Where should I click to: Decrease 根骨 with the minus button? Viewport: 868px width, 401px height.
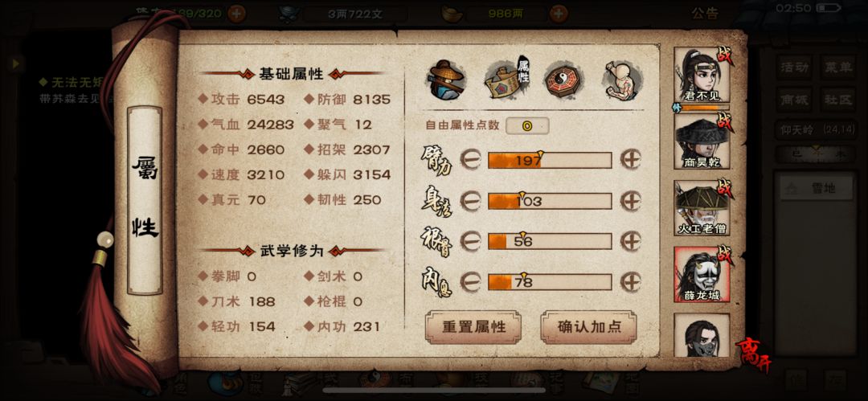(x=470, y=242)
